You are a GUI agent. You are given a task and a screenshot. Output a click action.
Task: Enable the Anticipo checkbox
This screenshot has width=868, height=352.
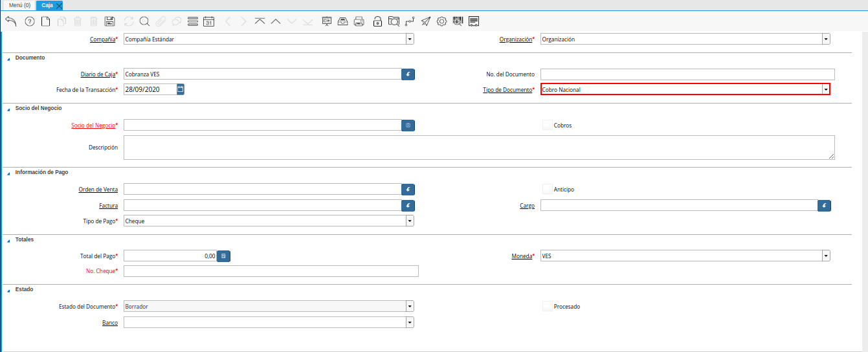[547, 190]
